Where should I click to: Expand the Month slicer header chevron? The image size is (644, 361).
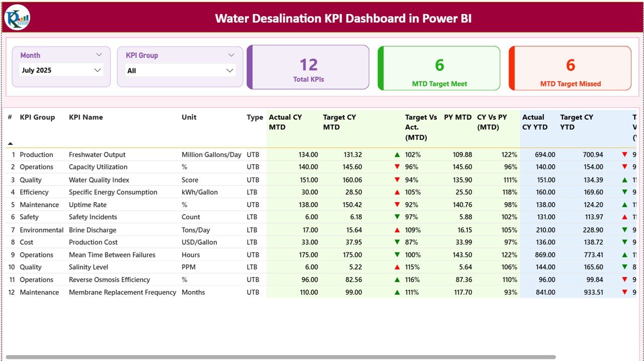pyautogui.click(x=99, y=55)
